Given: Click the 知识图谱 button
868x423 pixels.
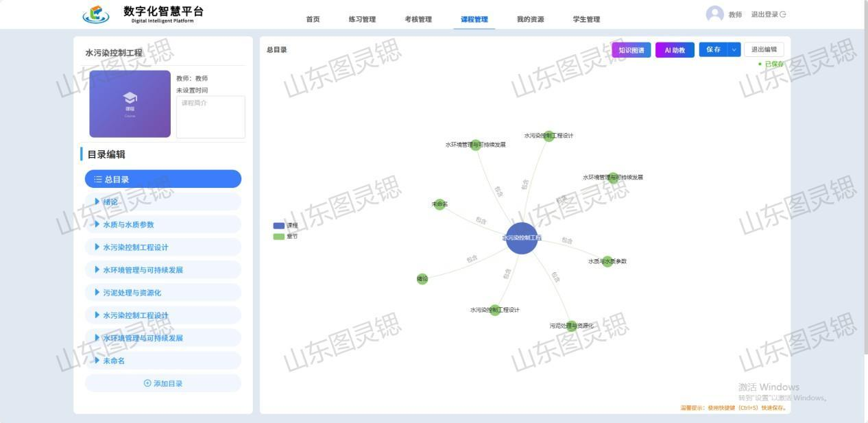Looking at the screenshot, I should 631,50.
